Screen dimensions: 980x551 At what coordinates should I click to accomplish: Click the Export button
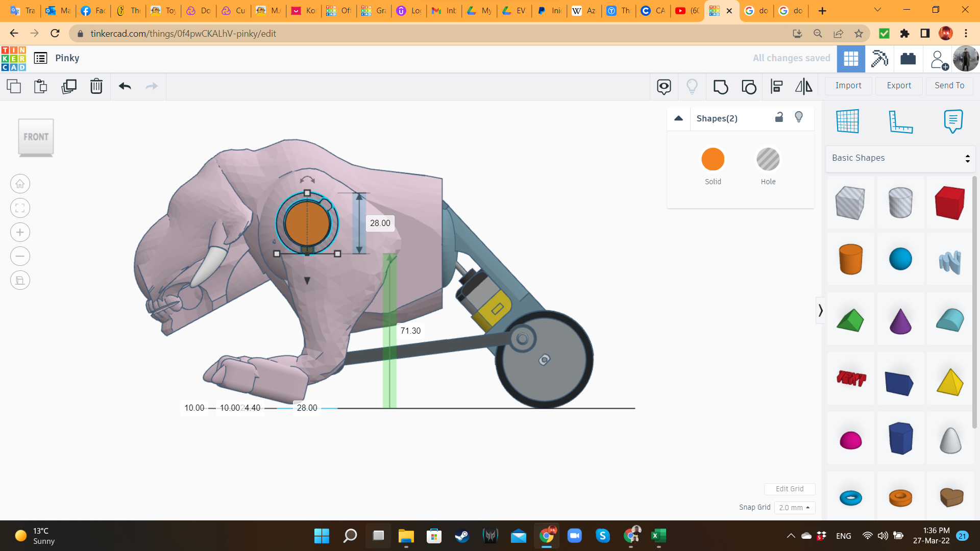899,86
